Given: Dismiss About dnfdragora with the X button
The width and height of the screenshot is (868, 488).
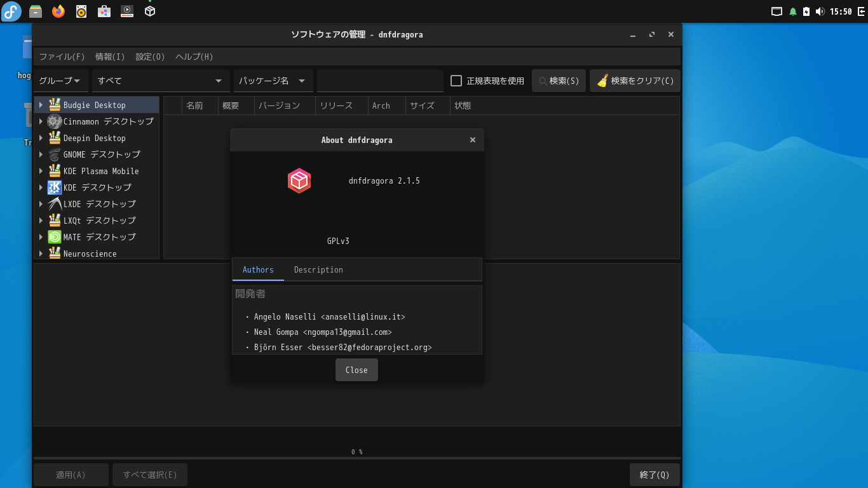Looking at the screenshot, I should 473,140.
